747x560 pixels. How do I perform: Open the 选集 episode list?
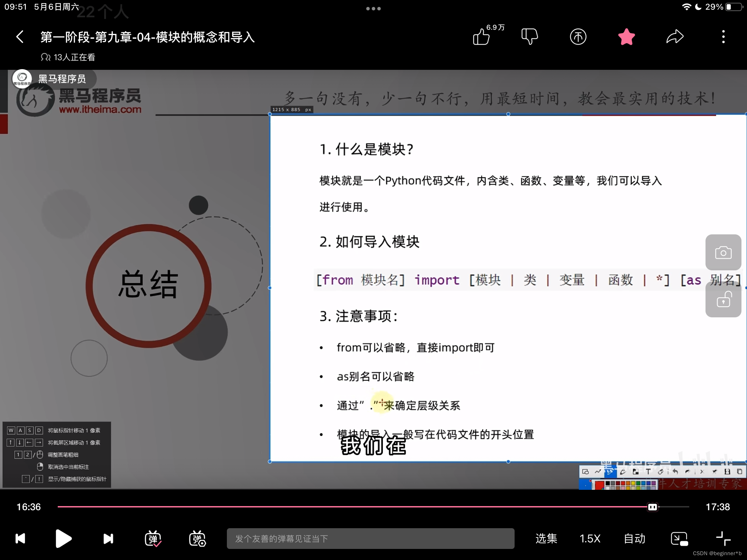click(x=546, y=539)
